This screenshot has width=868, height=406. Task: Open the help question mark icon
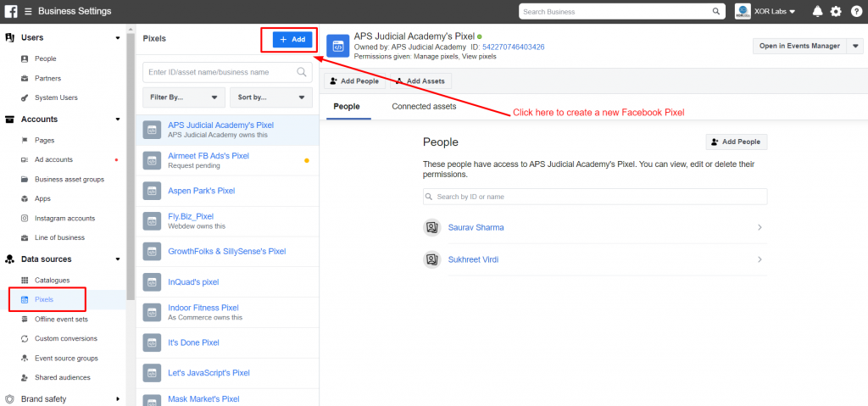point(856,12)
